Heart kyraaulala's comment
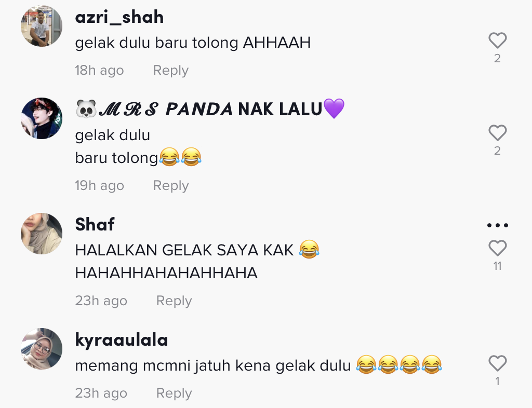The height and width of the screenshot is (408, 532). coord(497,363)
